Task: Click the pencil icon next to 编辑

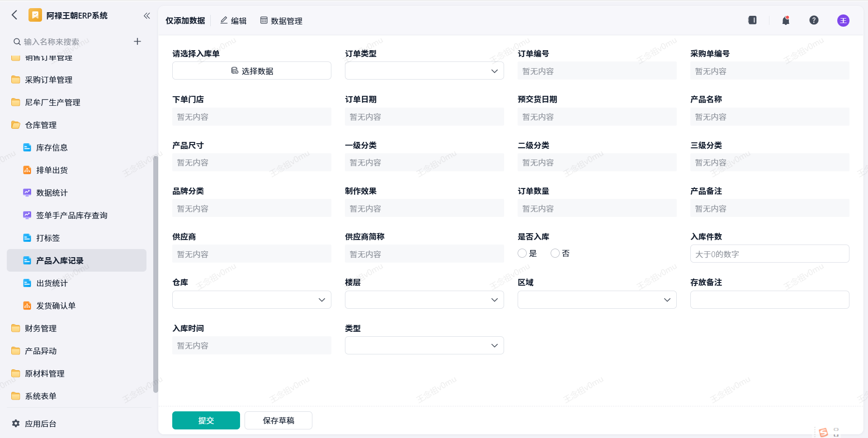Action: coord(224,20)
